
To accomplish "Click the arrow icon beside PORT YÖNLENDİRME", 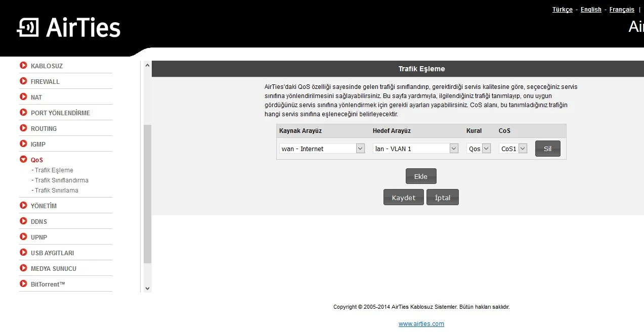I will (x=23, y=112).
